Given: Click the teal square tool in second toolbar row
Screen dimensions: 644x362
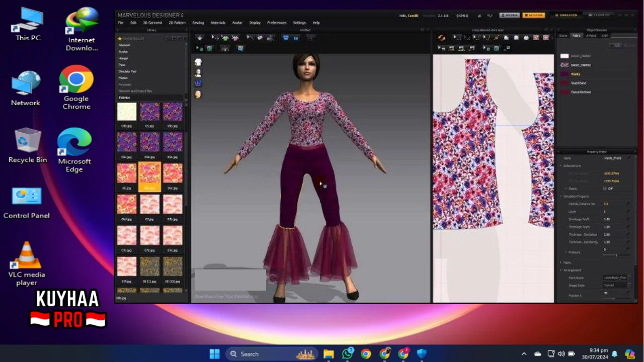Looking at the screenshot, I should (x=210, y=48).
